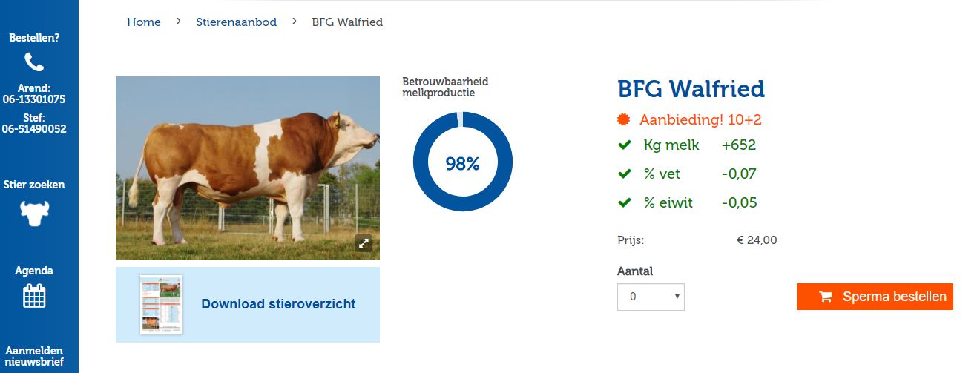Go to Home breadcrumb
980x373 pixels.
point(144,22)
